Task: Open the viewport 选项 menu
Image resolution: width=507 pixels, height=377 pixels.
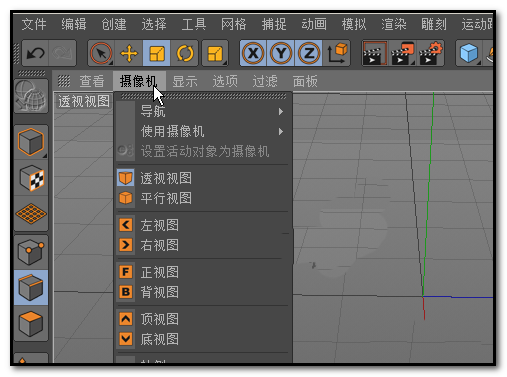Action: (x=225, y=81)
